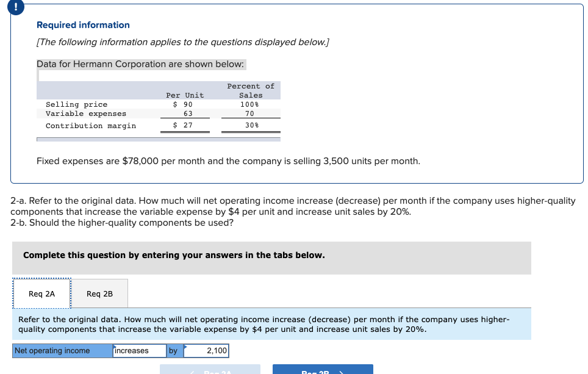Click the Required information heading
Image resolution: width=588 pixels, height=374 pixels.
[x=83, y=25]
